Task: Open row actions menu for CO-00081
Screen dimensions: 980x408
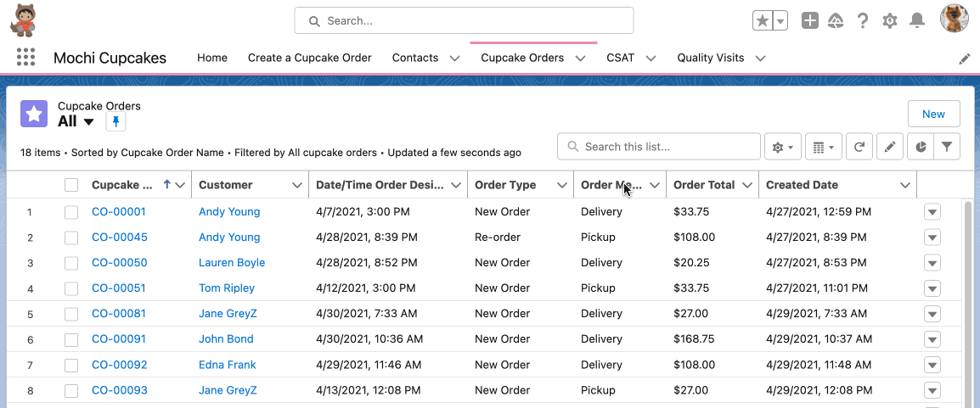Action: tap(932, 314)
